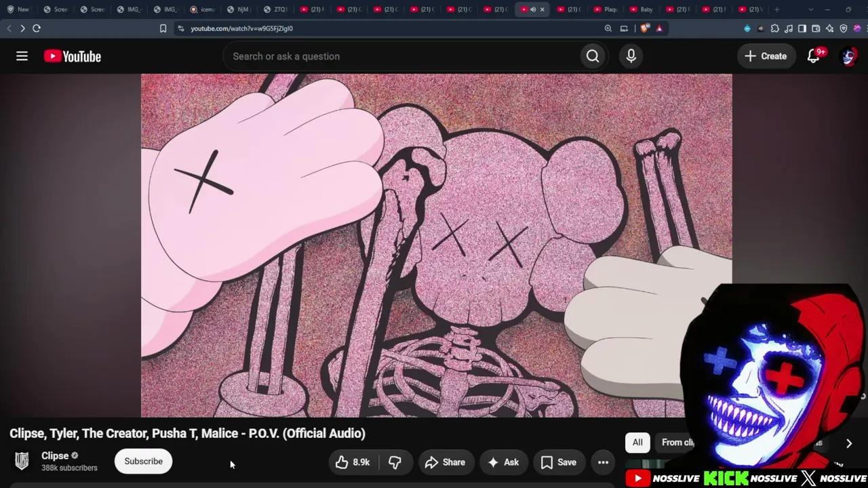Go forward in browser history
Screen dimensions: 868x488
pyautogui.click(x=22, y=28)
